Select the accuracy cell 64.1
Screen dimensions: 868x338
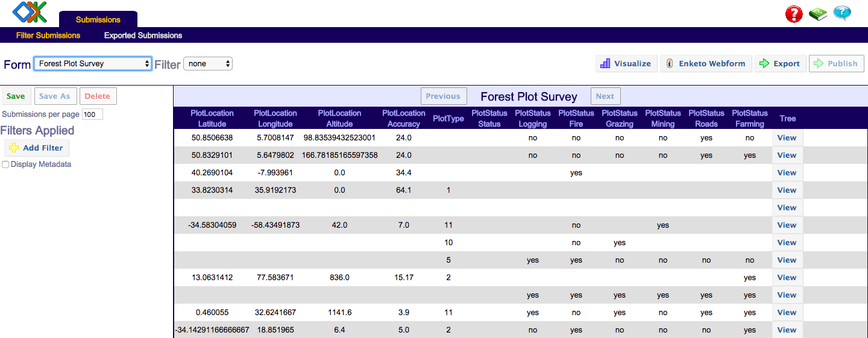tap(404, 190)
